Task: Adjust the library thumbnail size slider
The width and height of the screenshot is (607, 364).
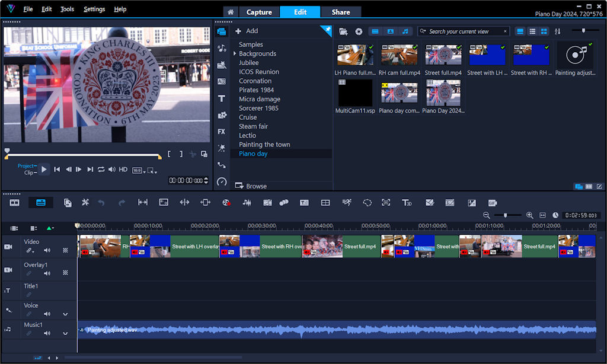Action: click(x=583, y=30)
